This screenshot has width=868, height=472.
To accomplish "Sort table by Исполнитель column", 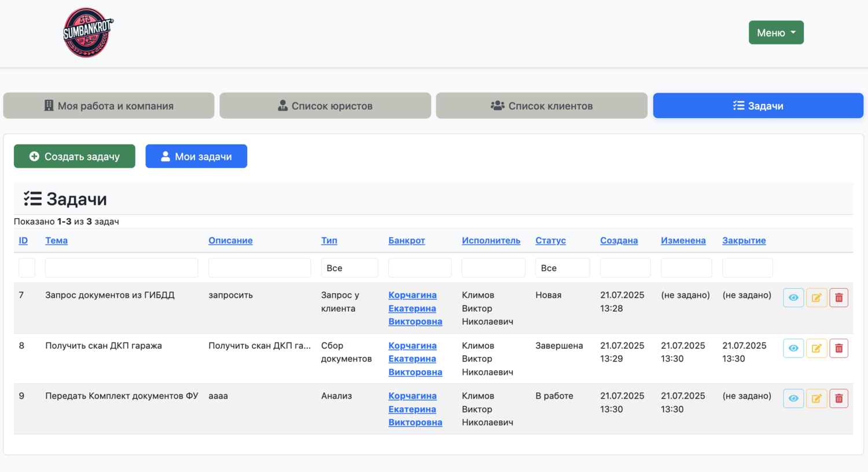I will click(491, 240).
